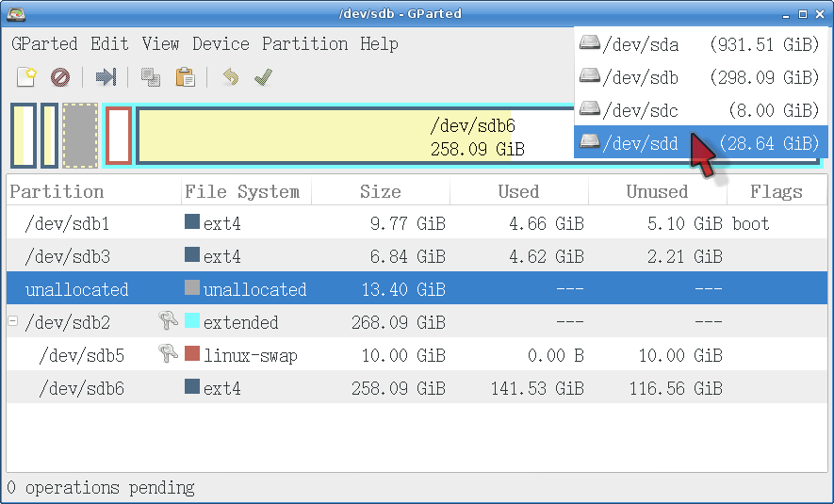Click the Resize/Move partition toolbar icon

(106, 76)
